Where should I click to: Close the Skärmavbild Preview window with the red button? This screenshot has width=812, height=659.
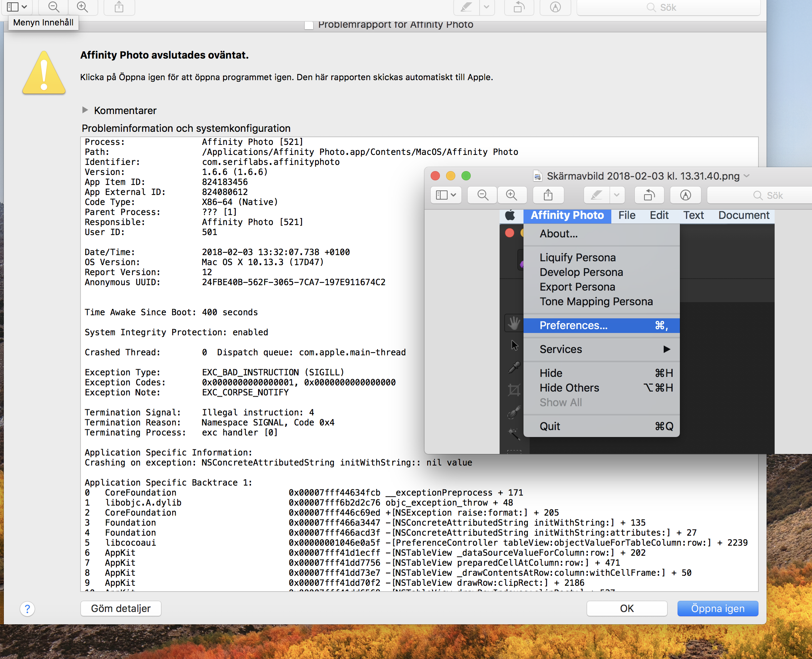[435, 176]
